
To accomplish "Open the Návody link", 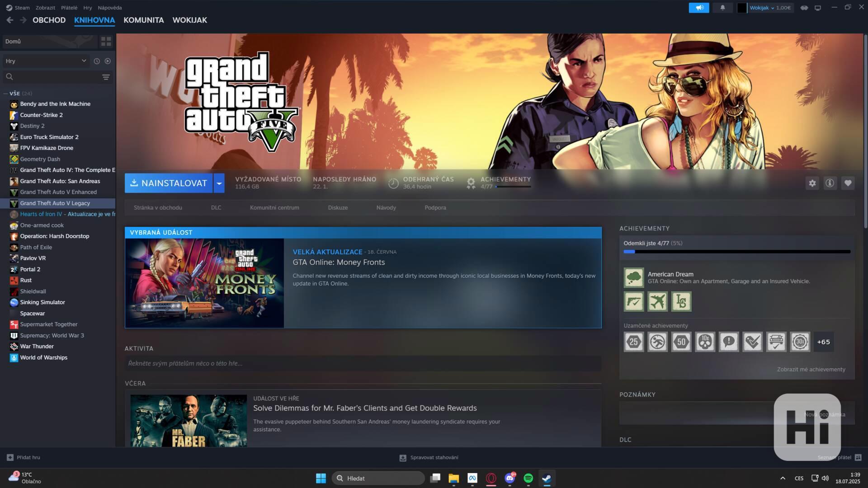I will point(386,208).
